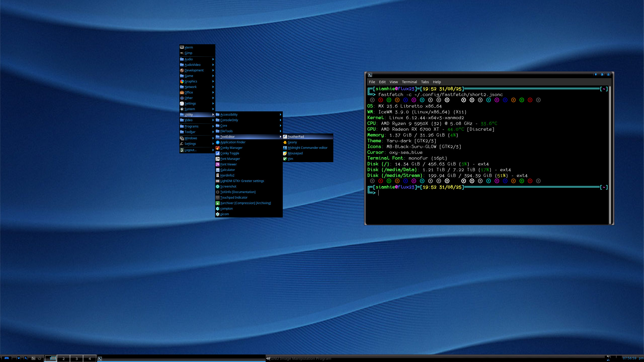
Task: Open the terminal File menu
Action: (x=372, y=82)
